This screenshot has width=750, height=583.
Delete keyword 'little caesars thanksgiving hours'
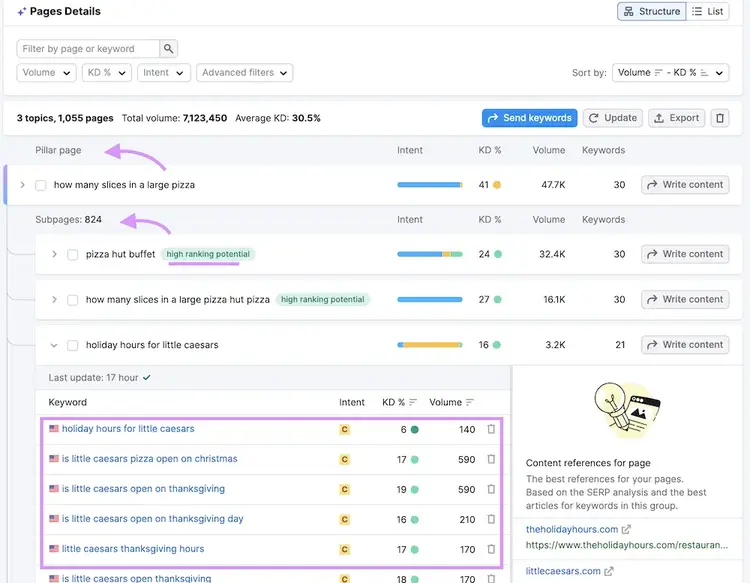point(491,549)
